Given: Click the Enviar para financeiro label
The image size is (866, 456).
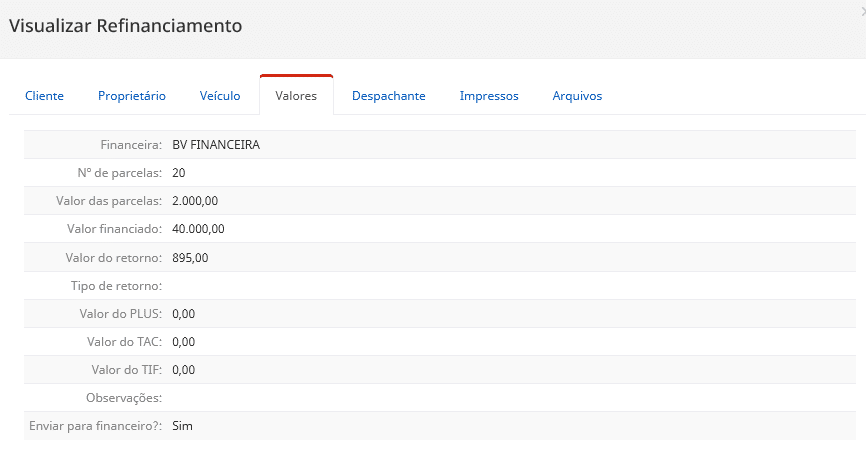Looking at the screenshot, I should tap(96, 426).
